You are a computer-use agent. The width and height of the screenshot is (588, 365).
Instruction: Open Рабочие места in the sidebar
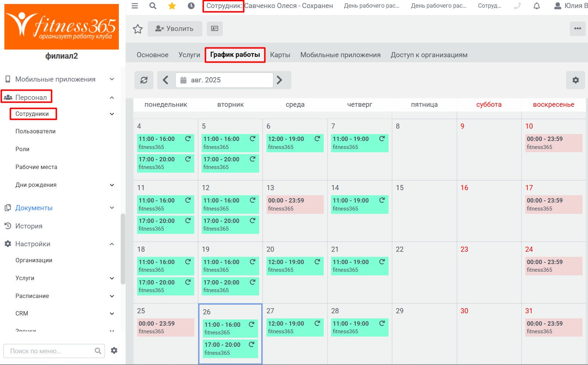[36, 167]
